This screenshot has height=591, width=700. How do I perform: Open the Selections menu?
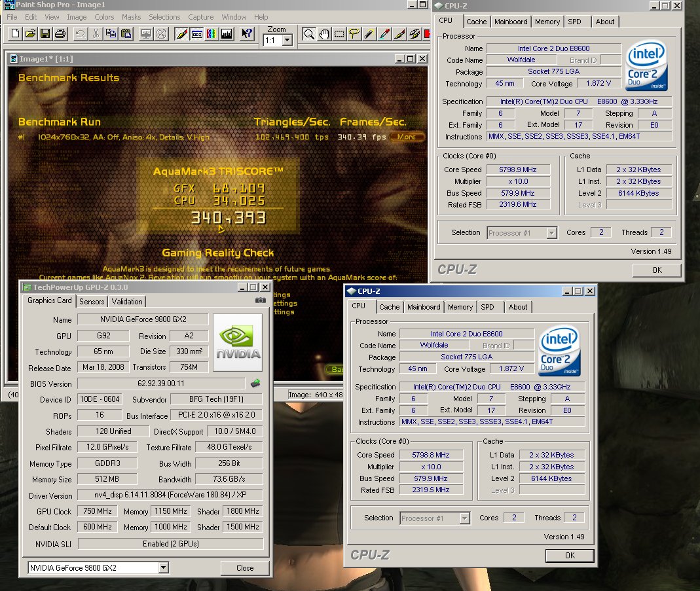[x=164, y=17]
